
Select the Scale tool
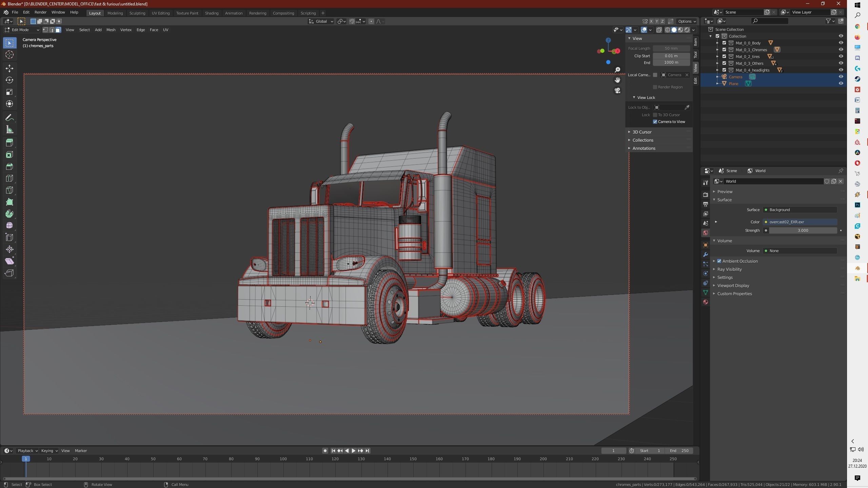pyautogui.click(x=9, y=92)
